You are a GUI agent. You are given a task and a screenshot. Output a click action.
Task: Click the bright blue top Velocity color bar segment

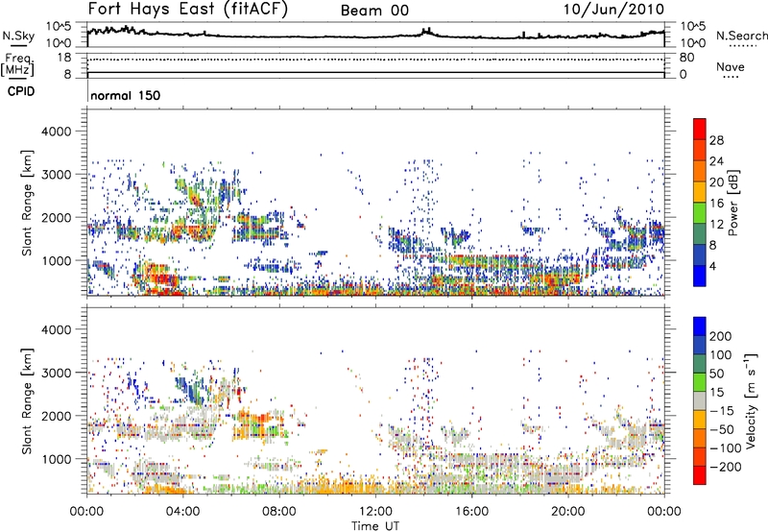(x=700, y=326)
